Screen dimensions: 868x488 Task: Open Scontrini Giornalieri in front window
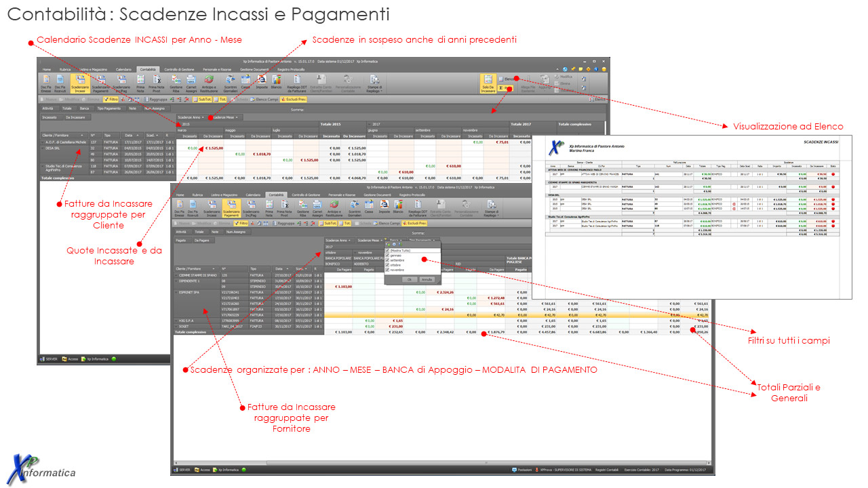coord(354,209)
